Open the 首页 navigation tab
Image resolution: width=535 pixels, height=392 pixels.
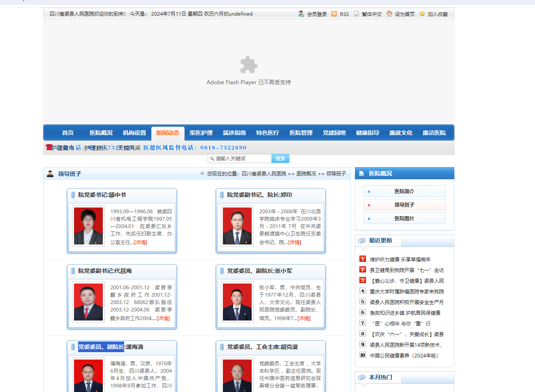point(68,133)
